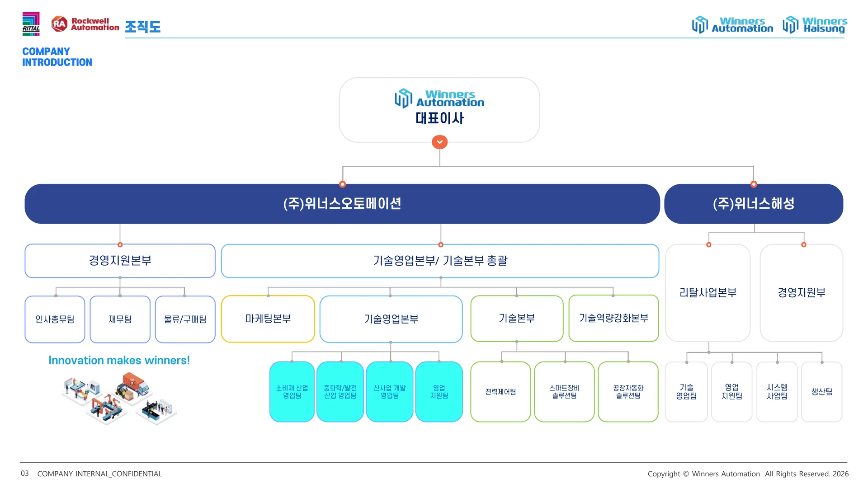Click the orange connector dot above (주)위너스해성
Viewport: 868px width, 488px height.
pos(754,184)
